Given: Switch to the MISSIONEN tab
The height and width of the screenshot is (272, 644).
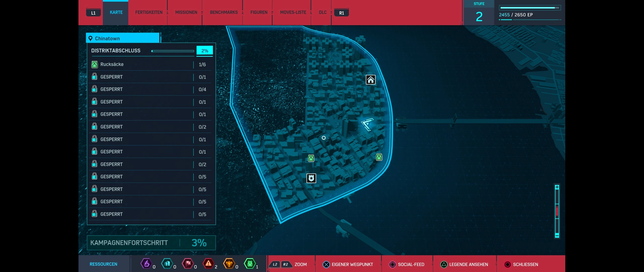Looking at the screenshot, I should [x=186, y=12].
